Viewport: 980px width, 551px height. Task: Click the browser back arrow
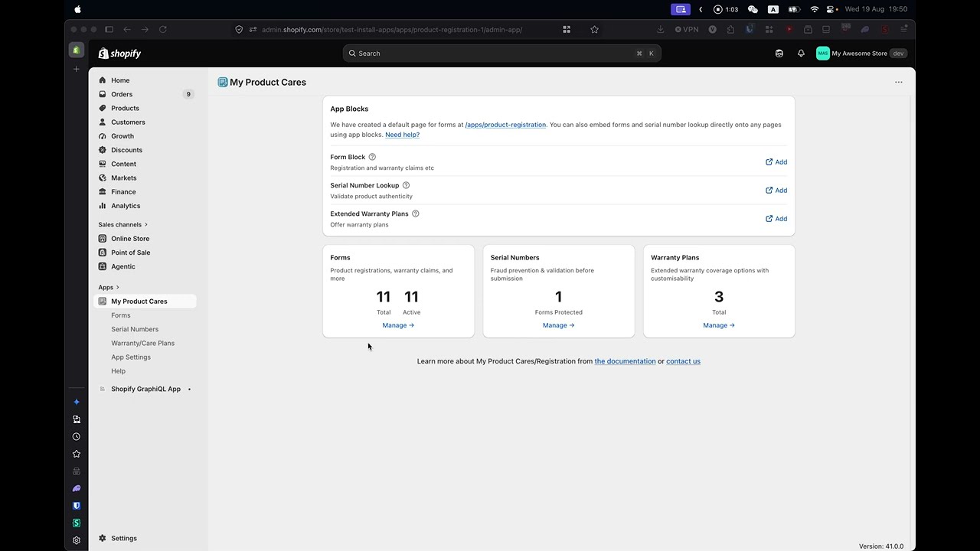pos(127,29)
